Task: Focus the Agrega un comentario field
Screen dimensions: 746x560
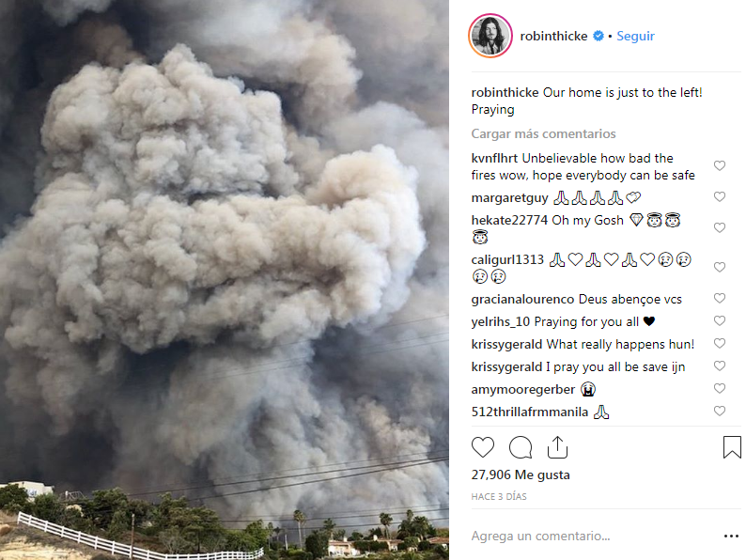Action: click(590, 537)
